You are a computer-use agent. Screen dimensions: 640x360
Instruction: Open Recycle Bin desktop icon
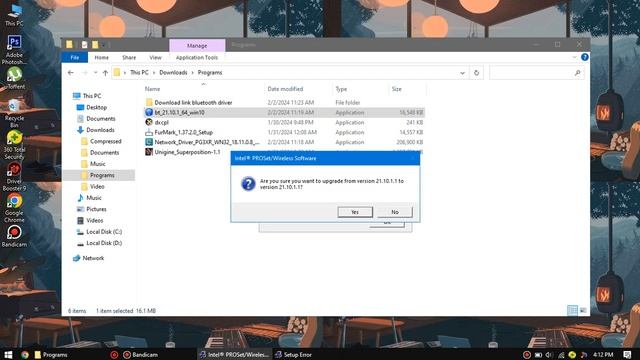(14, 113)
